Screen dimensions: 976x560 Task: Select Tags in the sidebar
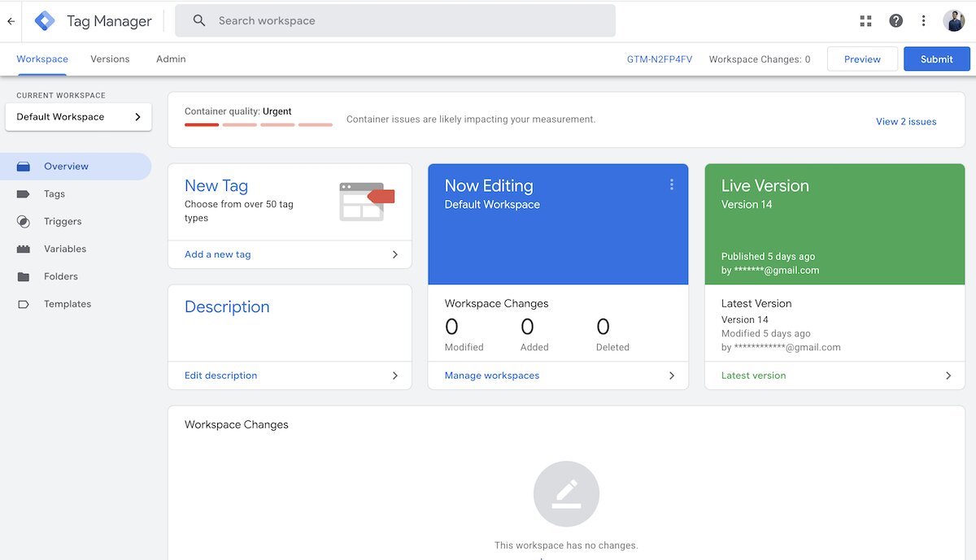tap(76, 194)
